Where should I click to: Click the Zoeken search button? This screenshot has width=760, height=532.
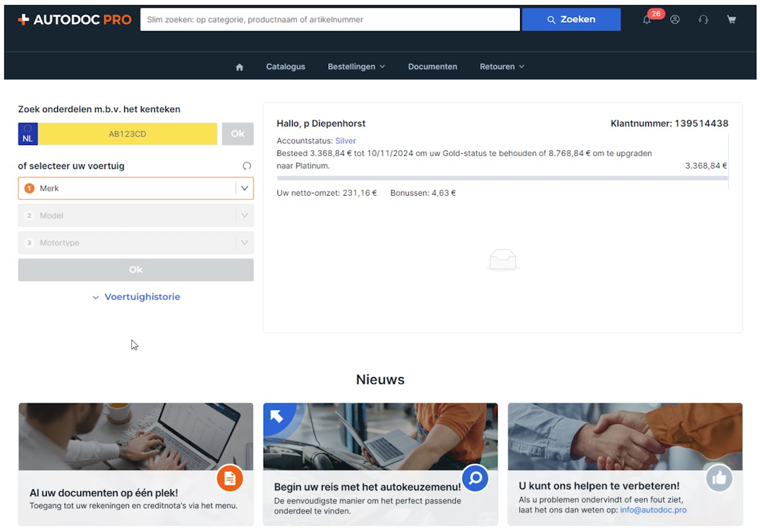pos(571,19)
